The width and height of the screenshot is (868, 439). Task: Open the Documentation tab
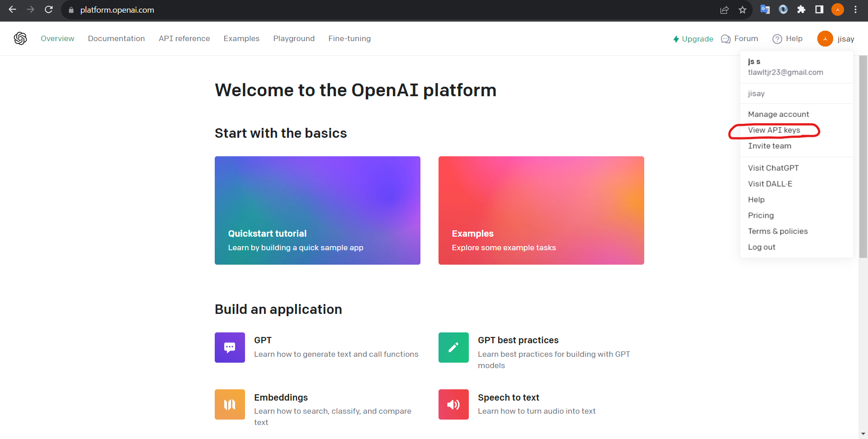tap(116, 38)
